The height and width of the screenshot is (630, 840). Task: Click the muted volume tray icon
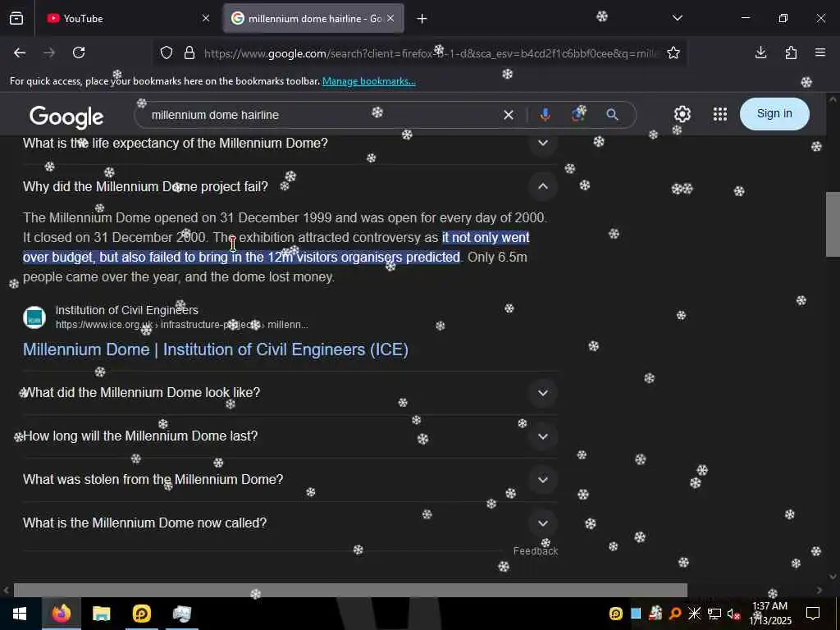pos(734,614)
